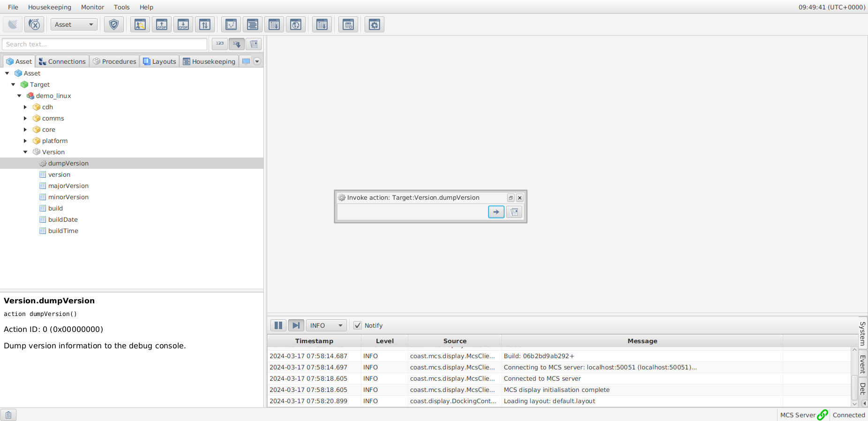The height and width of the screenshot is (421, 868).
Task: Open the CFDP download window icon
Action: [x=183, y=24]
